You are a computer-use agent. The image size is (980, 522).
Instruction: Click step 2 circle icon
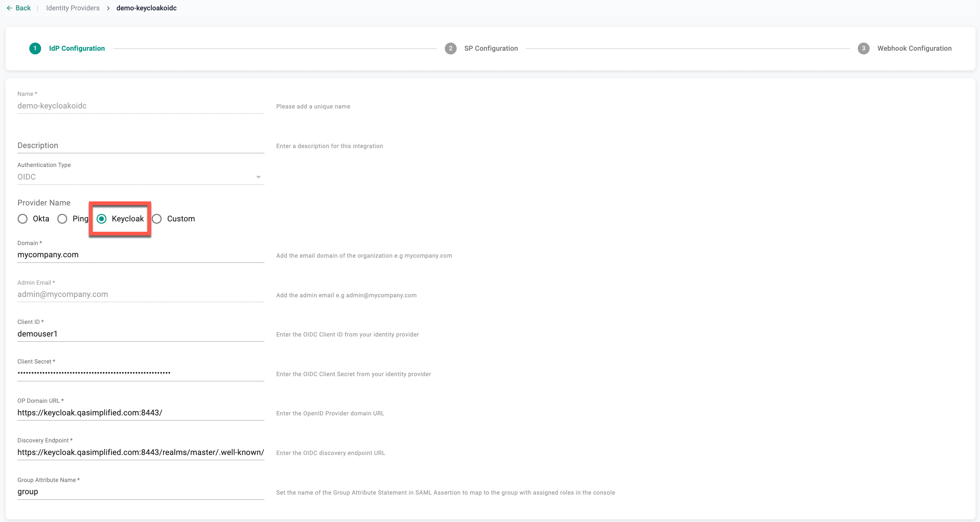pyautogui.click(x=450, y=48)
